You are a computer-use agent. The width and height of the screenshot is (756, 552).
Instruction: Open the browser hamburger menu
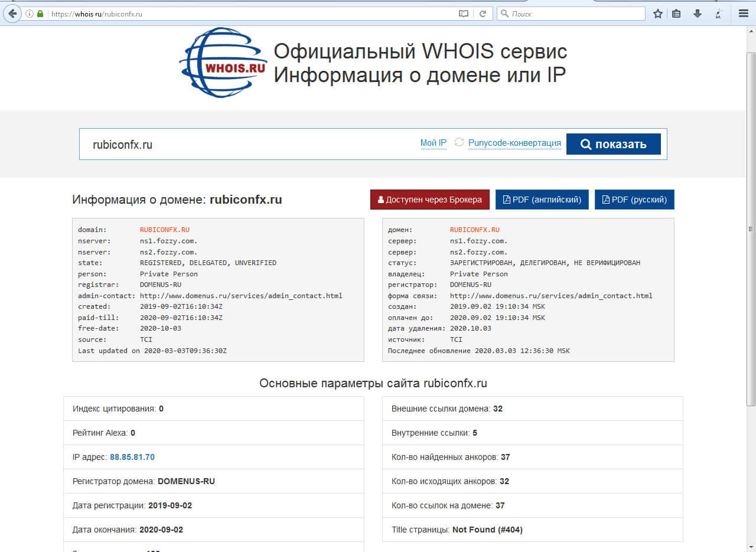pyautogui.click(x=743, y=14)
